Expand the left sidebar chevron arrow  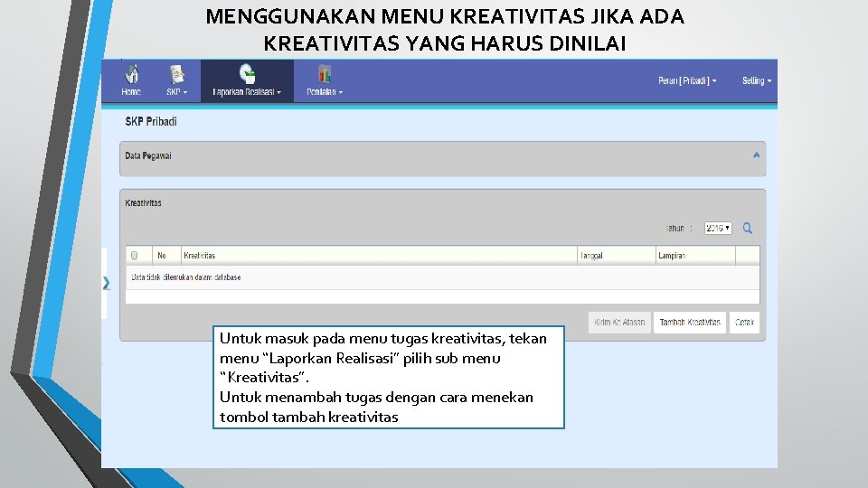107,283
